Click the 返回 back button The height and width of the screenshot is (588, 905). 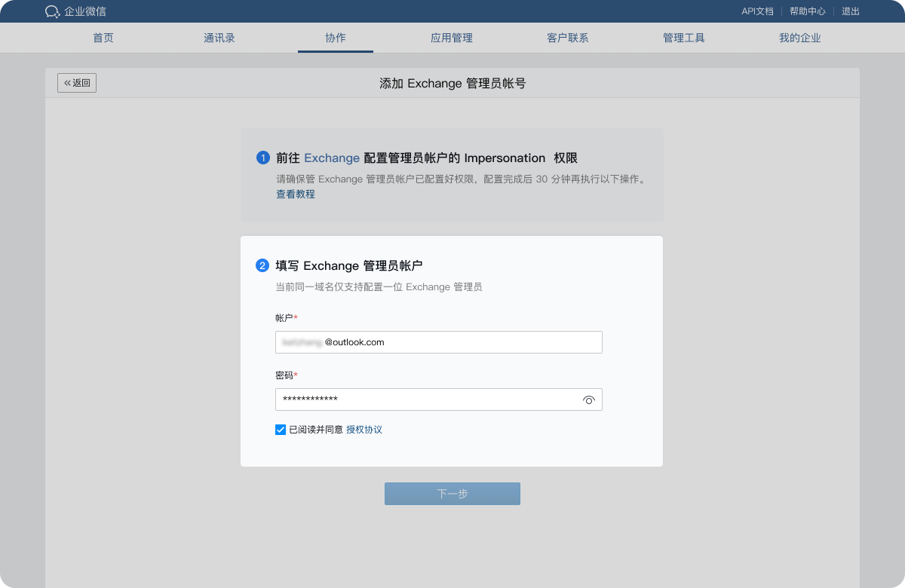(x=77, y=83)
